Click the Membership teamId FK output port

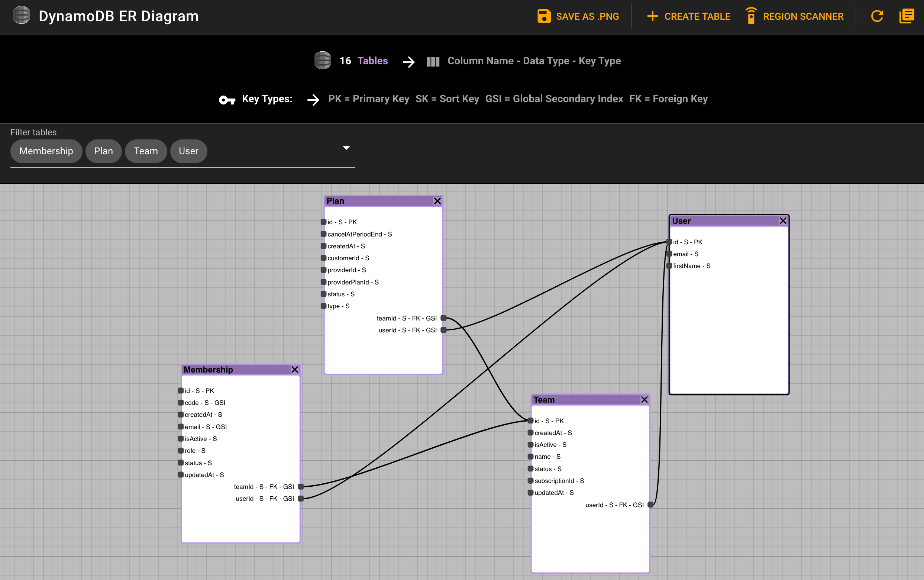point(301,486)
